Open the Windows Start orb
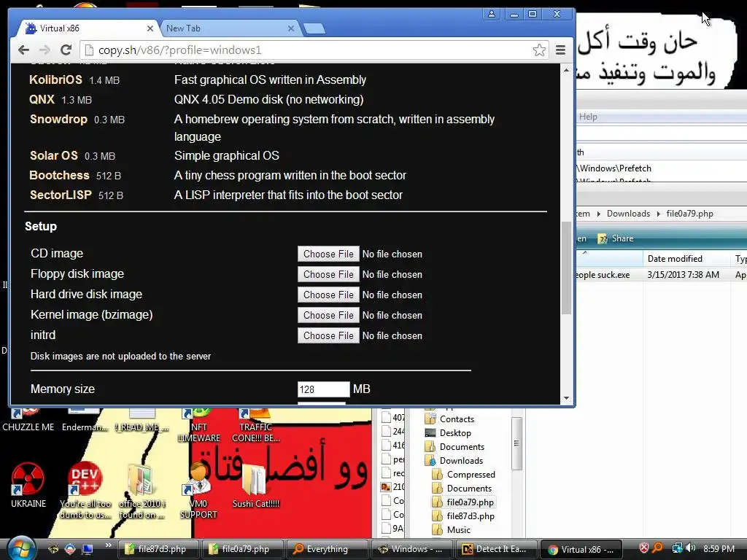The height and width of the screenshot is (560, 747). click(20, 548)
